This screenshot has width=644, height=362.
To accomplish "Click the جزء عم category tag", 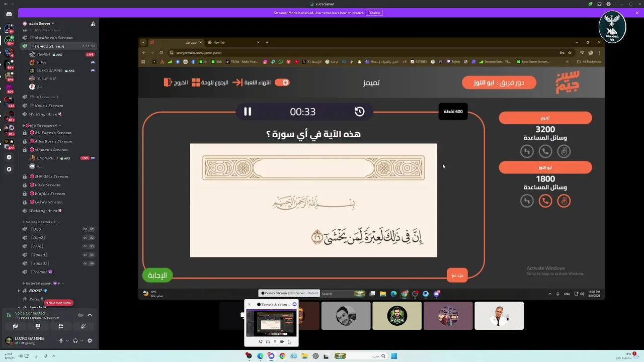I will (457, 275).
